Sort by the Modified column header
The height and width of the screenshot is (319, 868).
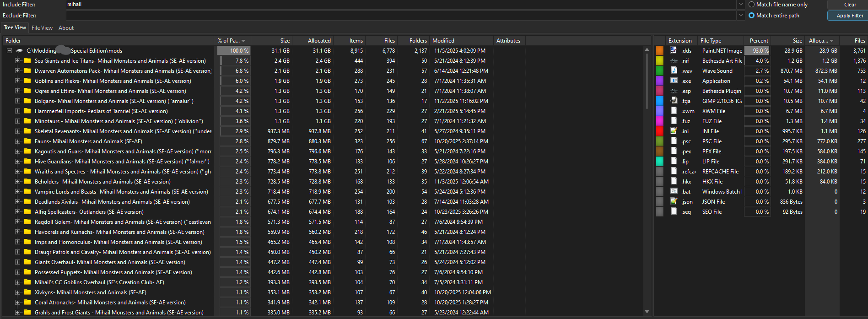pyautogui.click(x=461, y=41)
